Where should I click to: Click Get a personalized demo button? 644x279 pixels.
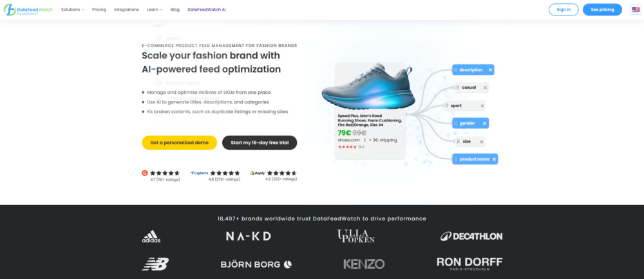click(180, 143)
